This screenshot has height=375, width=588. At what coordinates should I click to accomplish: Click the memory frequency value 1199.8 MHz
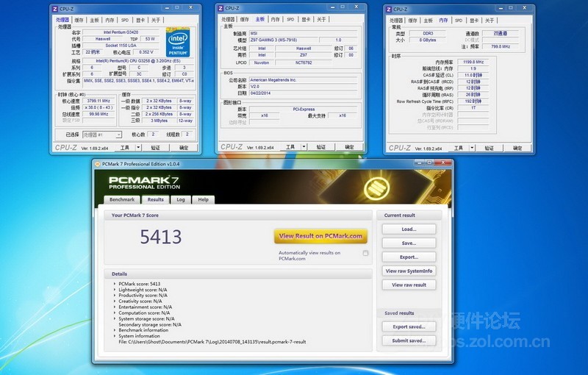pyautogui.click(x=473, y=62)
